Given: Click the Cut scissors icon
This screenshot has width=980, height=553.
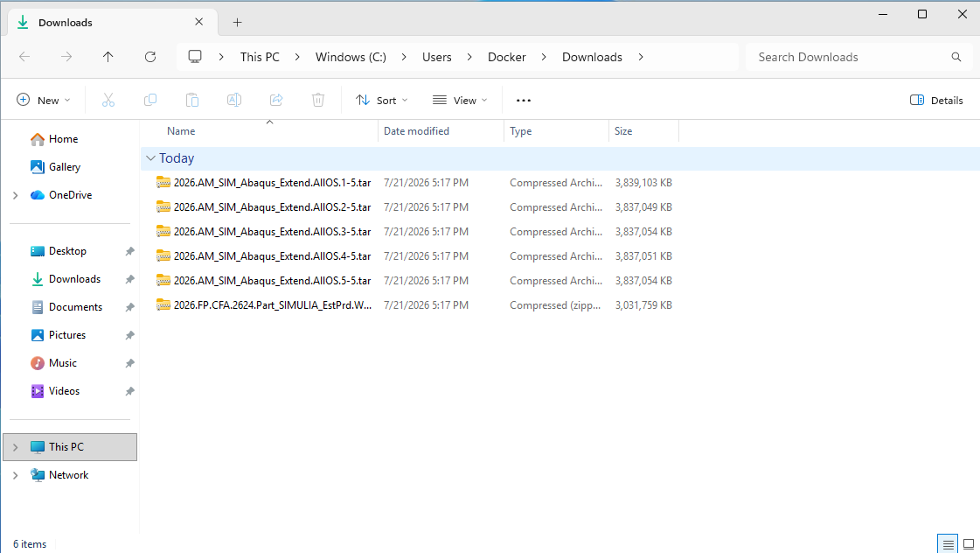Looking at the screenshot, I should pos(108,100).
